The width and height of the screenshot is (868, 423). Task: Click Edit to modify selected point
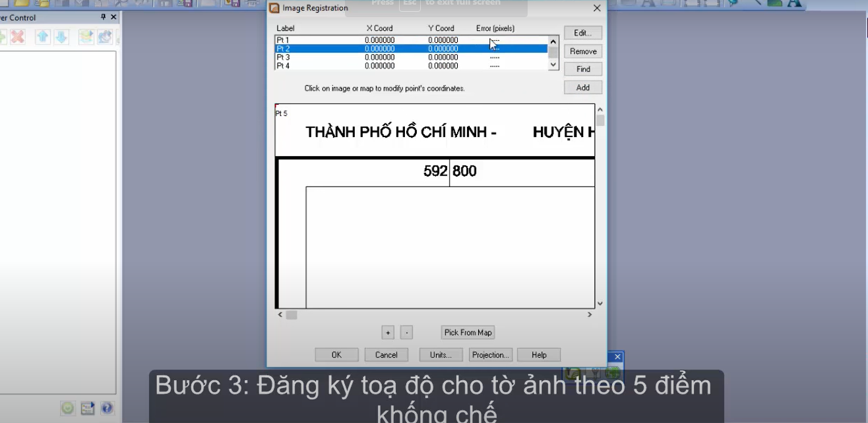point(582,33)
